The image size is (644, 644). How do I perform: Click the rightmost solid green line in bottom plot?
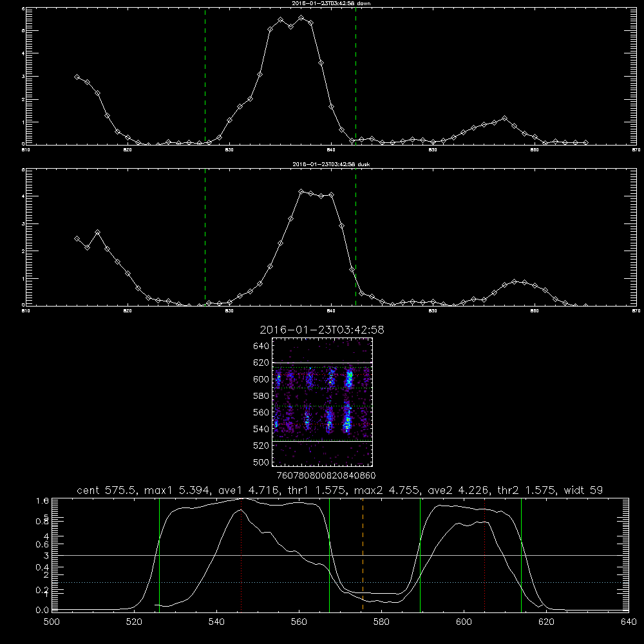[x=521, y=554]
